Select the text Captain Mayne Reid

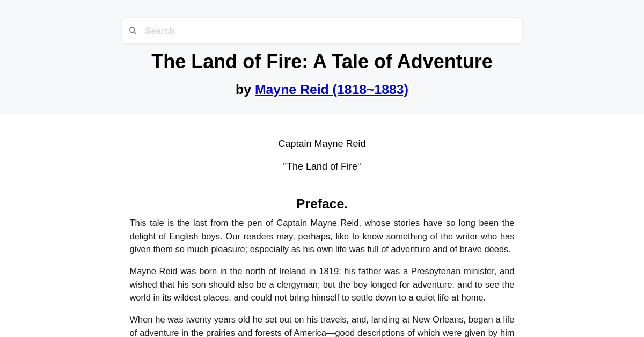point(322,144)
